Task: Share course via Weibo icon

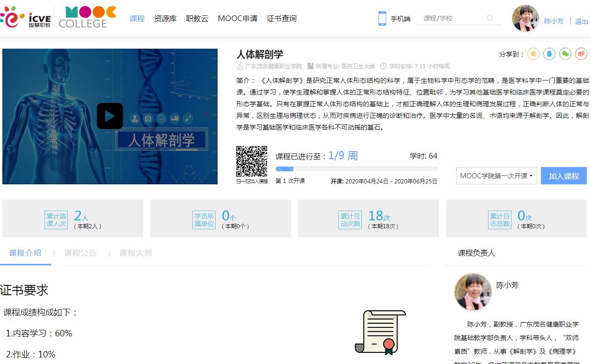Action: point(581,54)
